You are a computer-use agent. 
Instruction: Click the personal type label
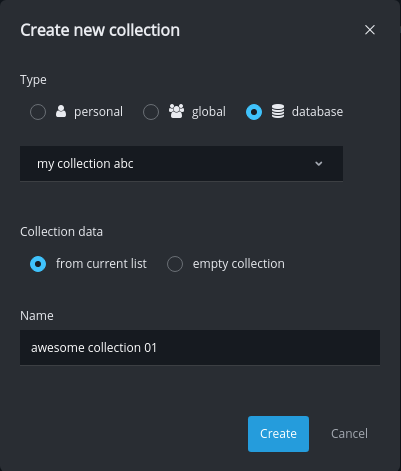pos(98,112)
